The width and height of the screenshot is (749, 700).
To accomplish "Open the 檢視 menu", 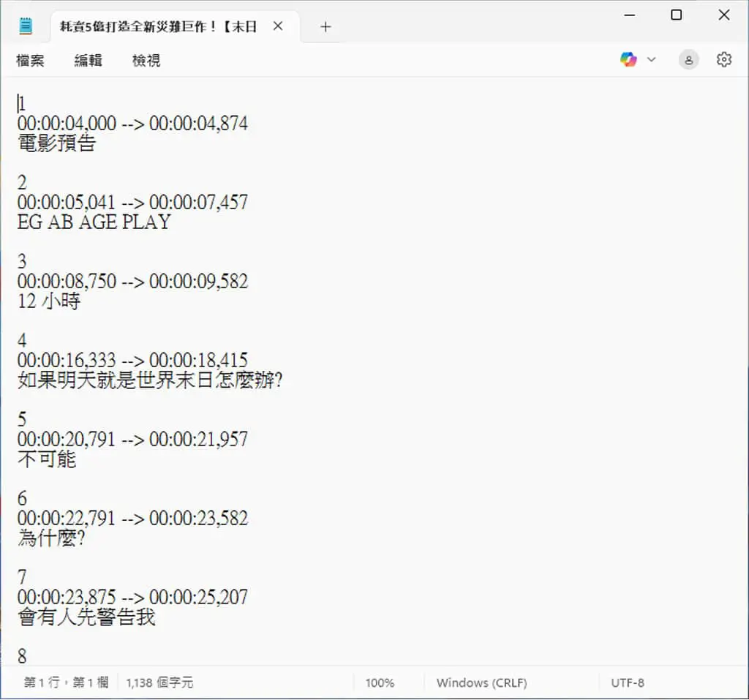I will [146, 60].
